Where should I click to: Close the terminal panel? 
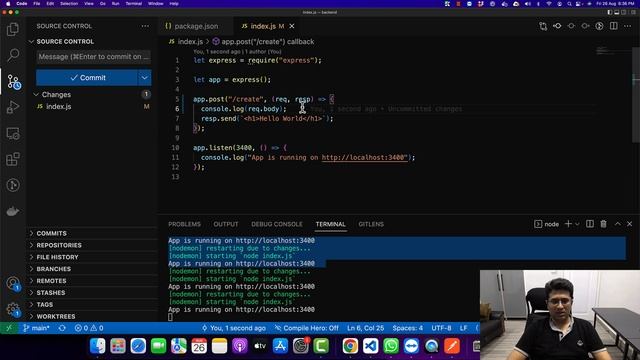pyautogui.click(x=629, y=224)
